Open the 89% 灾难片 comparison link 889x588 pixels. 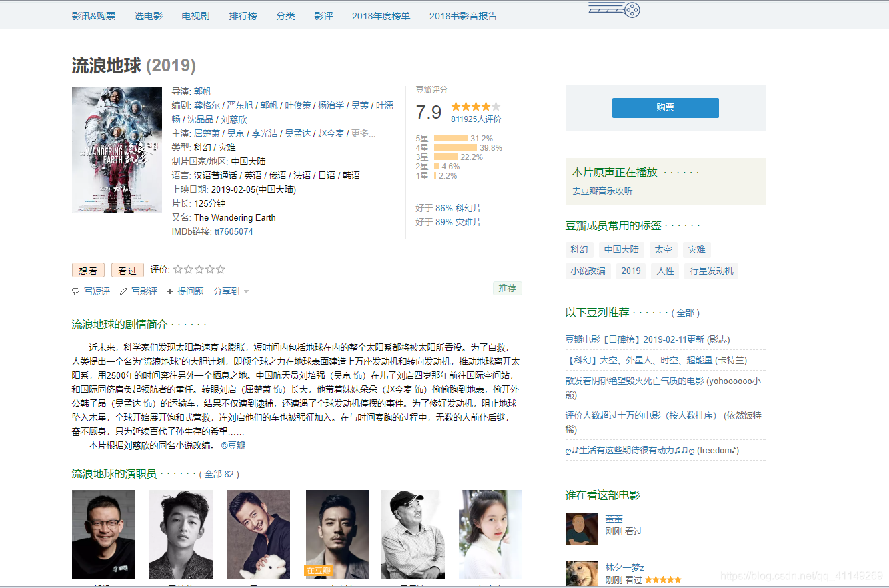[x=458, y=222]
